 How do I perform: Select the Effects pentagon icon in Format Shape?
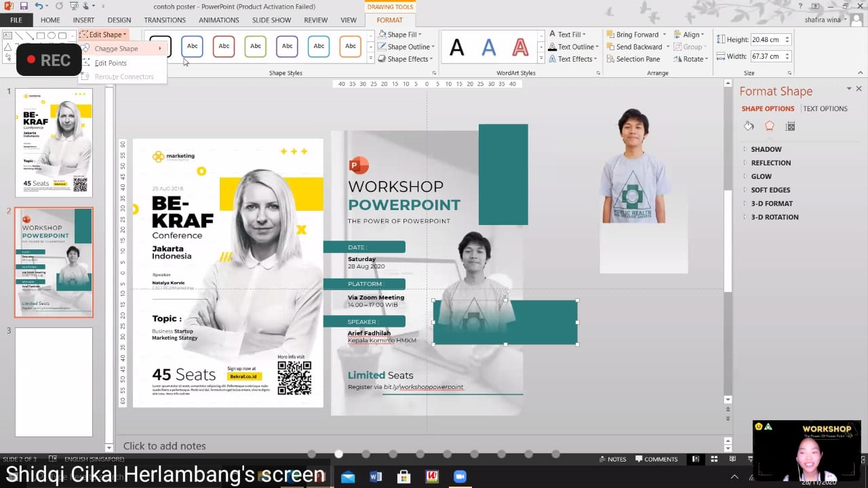coord(769,126)
